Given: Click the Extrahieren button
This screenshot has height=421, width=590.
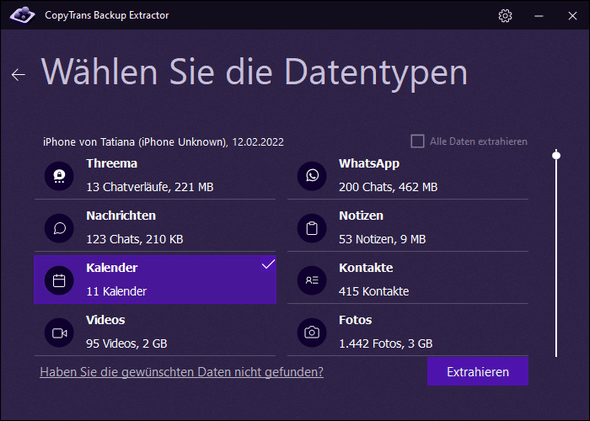Looking at the screenshot, I should point(478,372).
